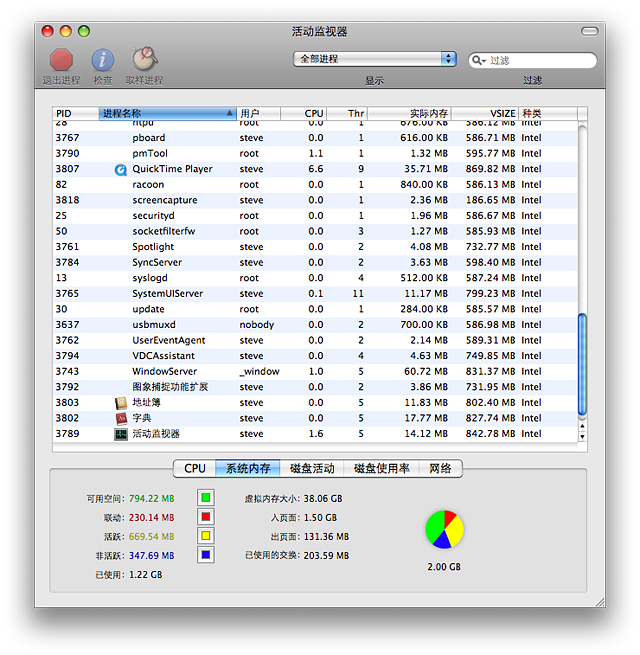The image size is (640, 655).
Task: Click the green 可用空间 color swatch
Action: pyautogui.click(x=206, y=498)
